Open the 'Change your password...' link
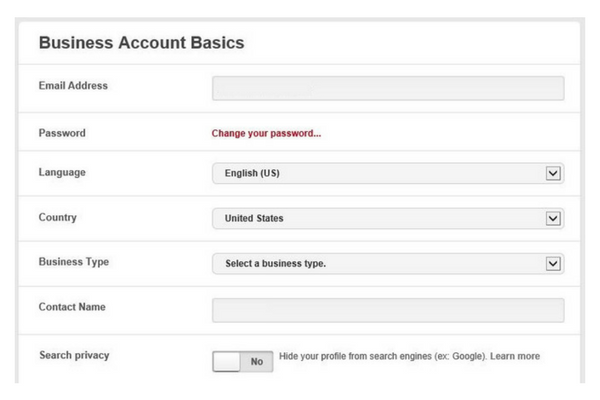This screenshot has width=600, height=400. click(266, 133)
